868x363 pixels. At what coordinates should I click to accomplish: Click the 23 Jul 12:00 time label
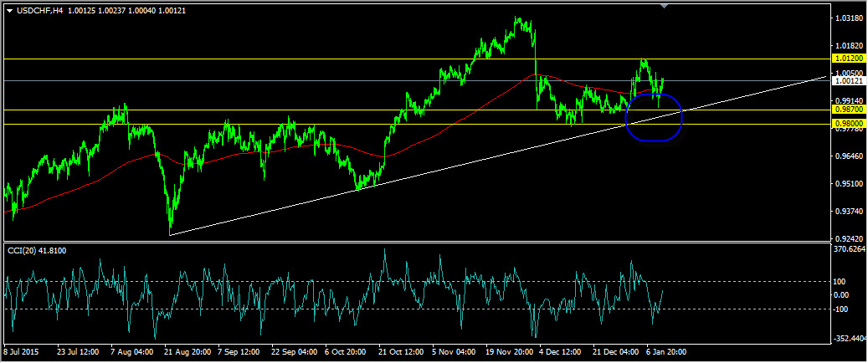(78, 351)
